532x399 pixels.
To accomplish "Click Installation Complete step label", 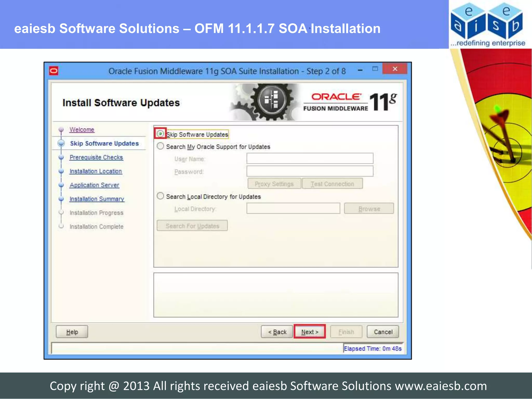I will click(x=96, y=227).
